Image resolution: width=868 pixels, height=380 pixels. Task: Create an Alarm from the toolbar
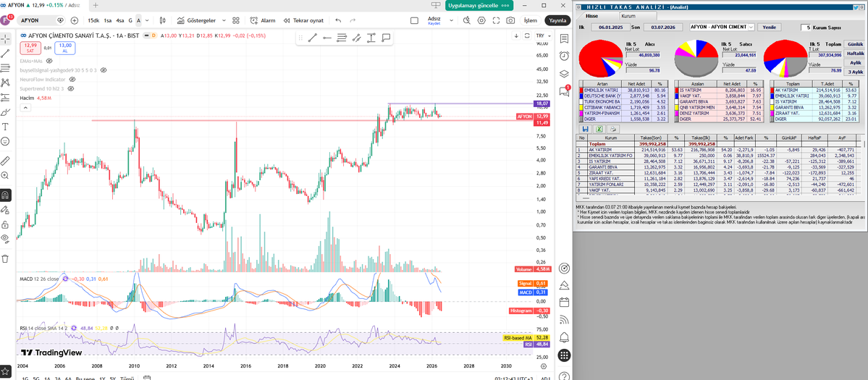point(263,20)
